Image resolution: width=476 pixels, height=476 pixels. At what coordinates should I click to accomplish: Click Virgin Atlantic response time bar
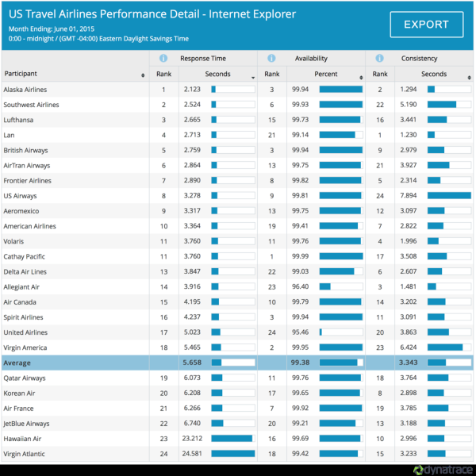[x=233, y=454]
